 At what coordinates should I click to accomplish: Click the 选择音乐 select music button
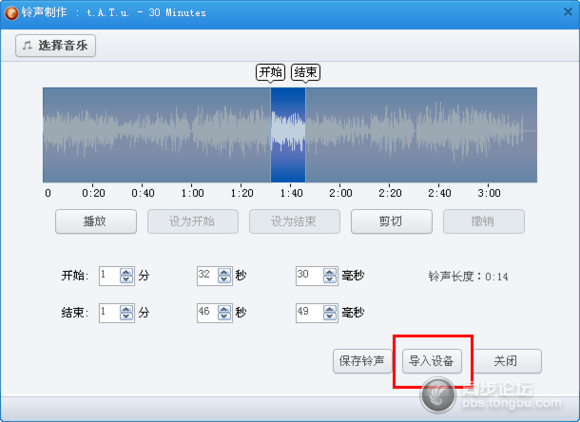click(55, 45)
